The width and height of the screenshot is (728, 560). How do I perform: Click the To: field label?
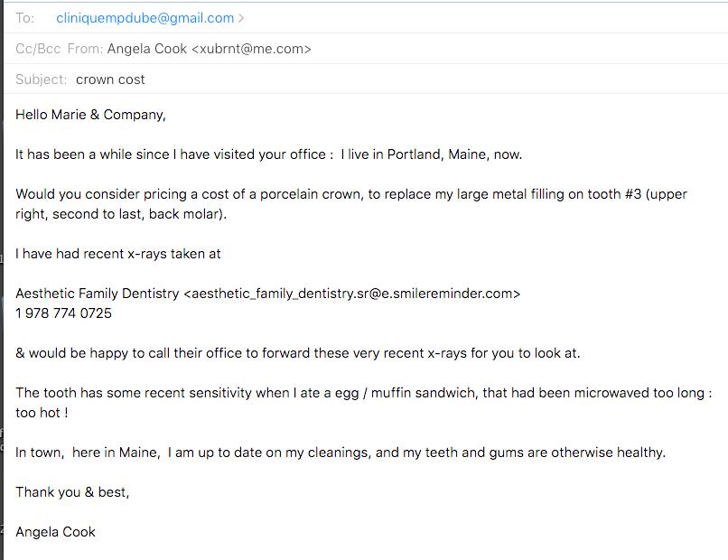tap(24, 18)
